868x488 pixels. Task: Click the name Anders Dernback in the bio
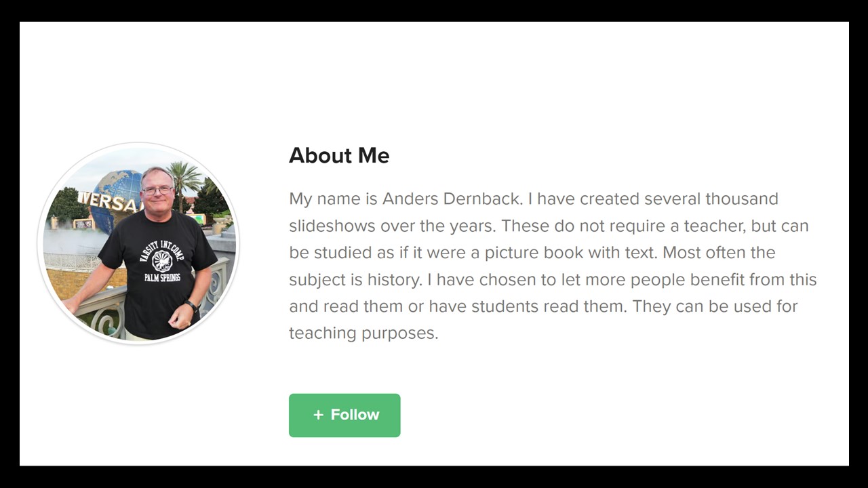(x=452, y=199)
